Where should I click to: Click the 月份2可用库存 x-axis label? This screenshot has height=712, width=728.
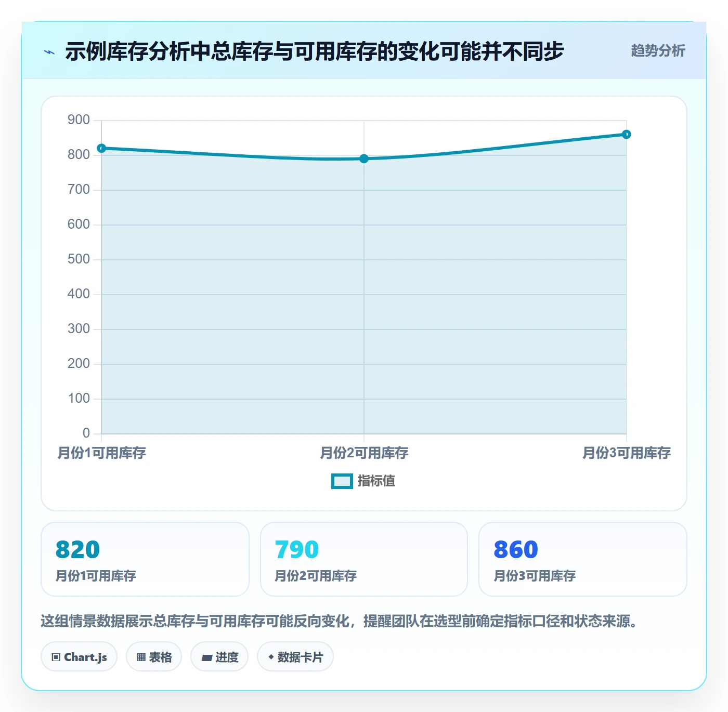pos(364,453)
